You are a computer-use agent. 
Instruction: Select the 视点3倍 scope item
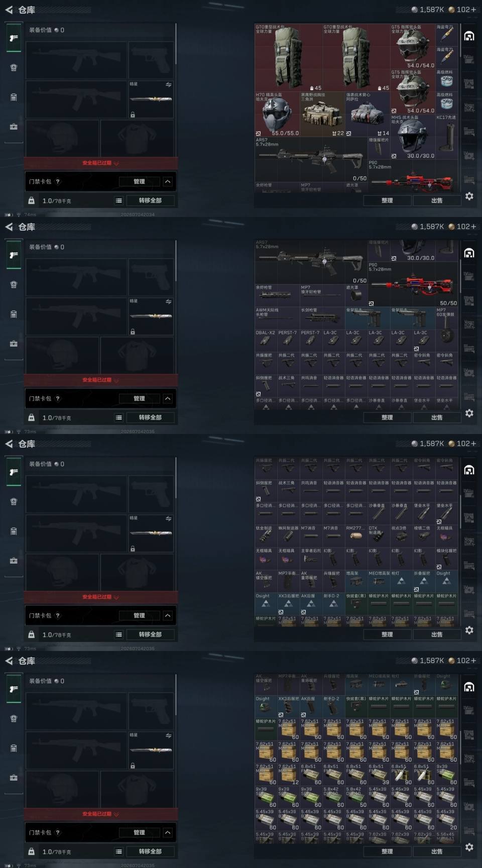point(401,536)
